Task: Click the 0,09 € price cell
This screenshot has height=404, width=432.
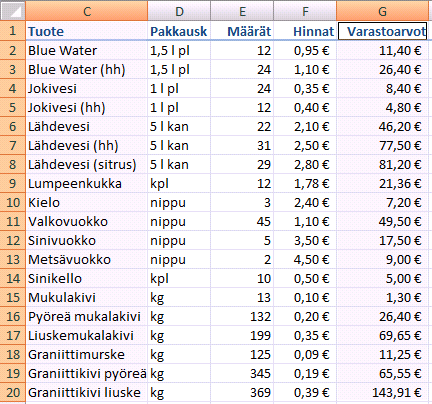Action: click(x=305, y=354)
